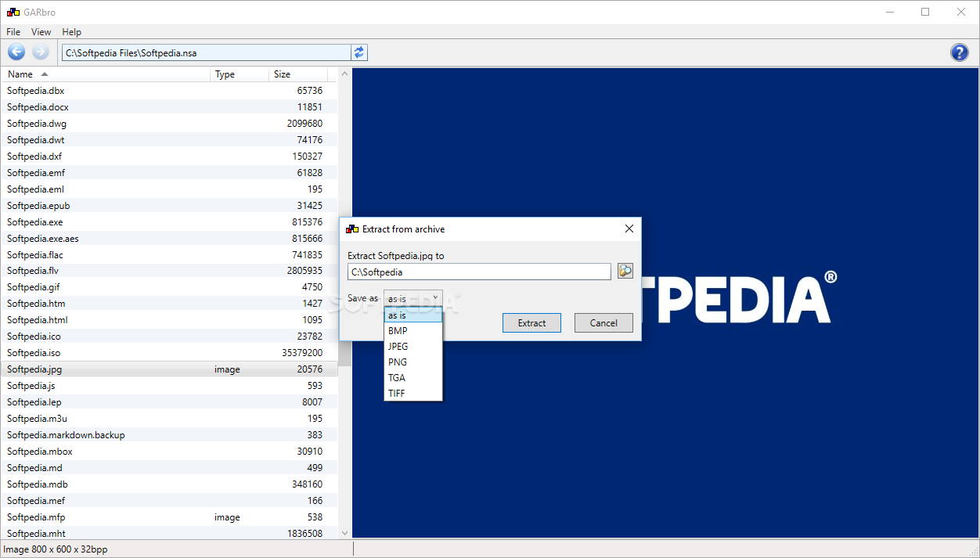980x558 pixels.
Task: Choose TGA as the save format
Action: (413, 378)
